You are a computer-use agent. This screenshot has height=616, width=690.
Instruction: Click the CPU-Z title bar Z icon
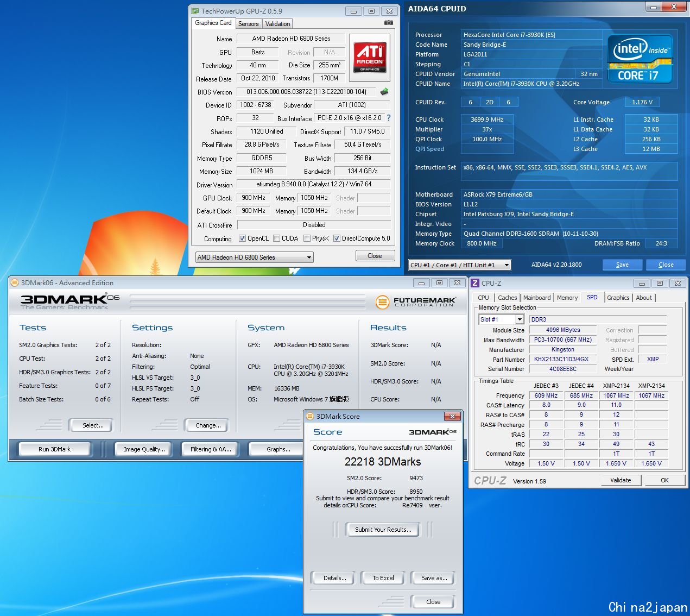click(x=475, y=283)
